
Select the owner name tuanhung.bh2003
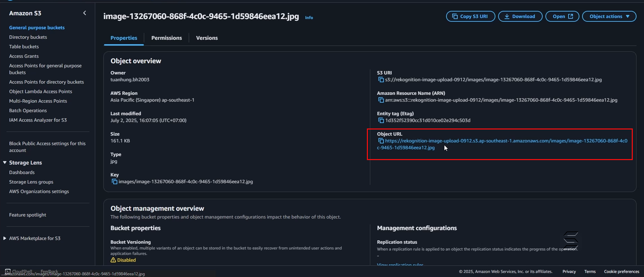(x=130, y=80)
